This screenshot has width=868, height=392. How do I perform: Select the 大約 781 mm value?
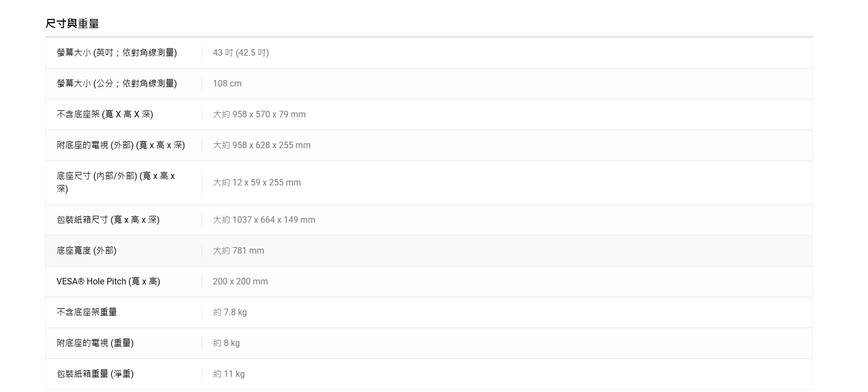pos(238,250)
